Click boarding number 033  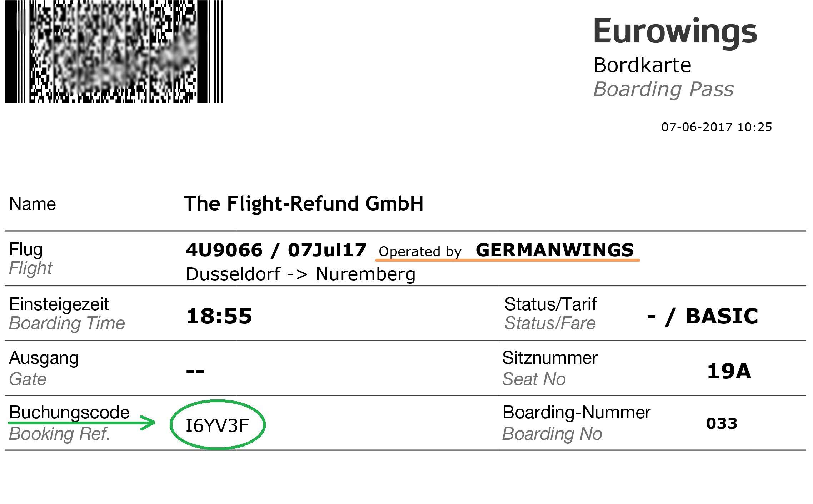click(x=722, y=424)
